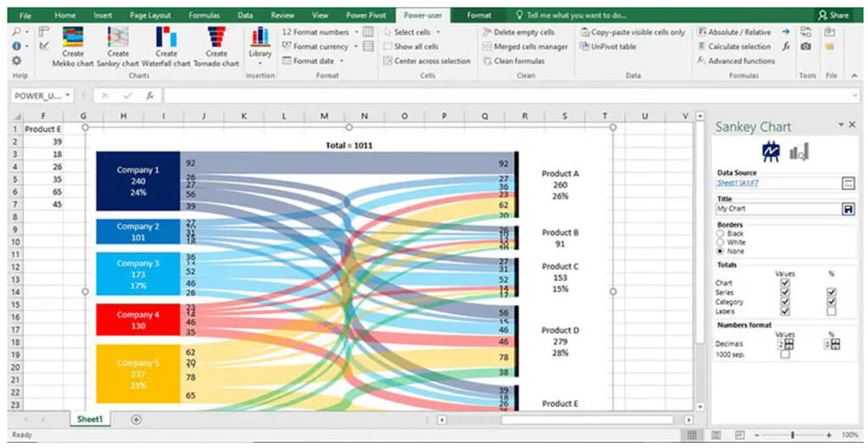The image size is (868, 448).
Task: Click the bar chart magnifier icon in pane
Action: [x=798, y=152]
